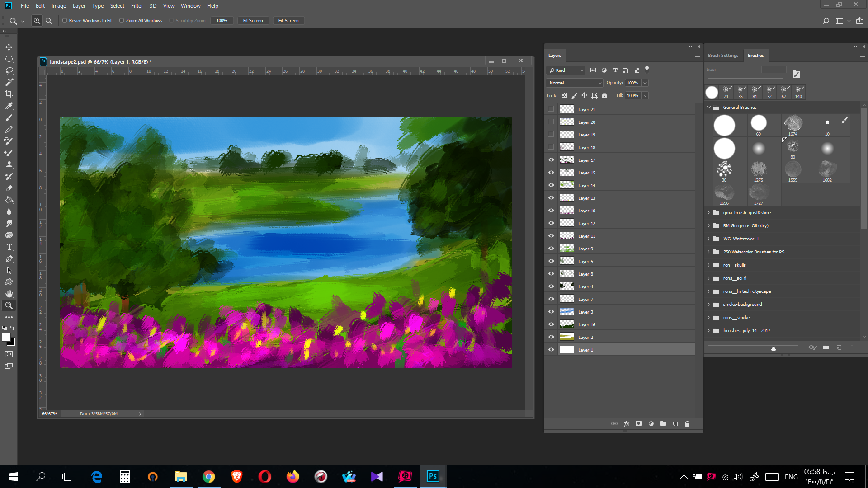Add a layer mask icon

point(638,424)
